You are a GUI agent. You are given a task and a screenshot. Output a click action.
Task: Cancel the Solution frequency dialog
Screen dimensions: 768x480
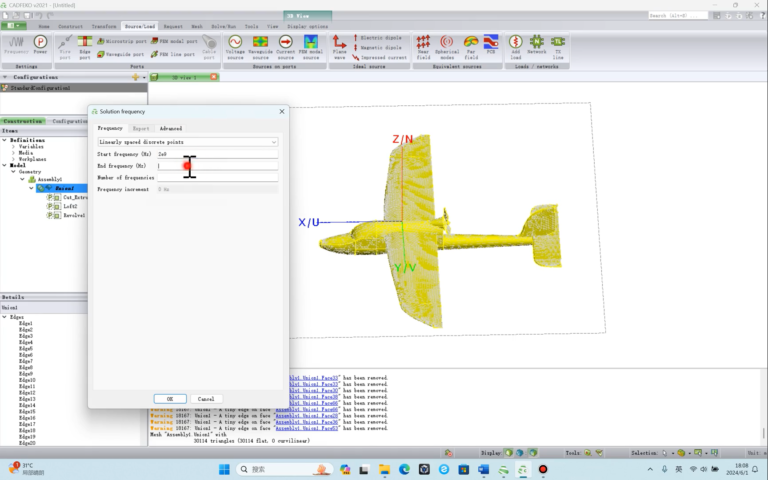pyautogui.click(x=206, y=399)
